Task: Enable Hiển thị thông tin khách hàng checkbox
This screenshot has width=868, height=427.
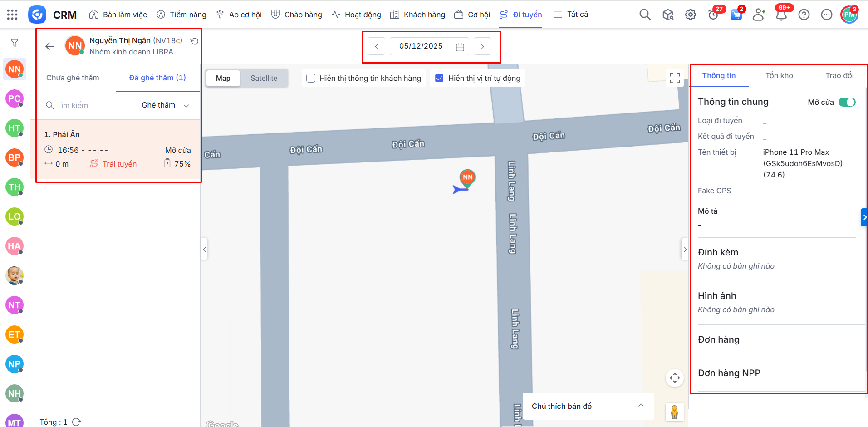Action: (x=311, y=78)
